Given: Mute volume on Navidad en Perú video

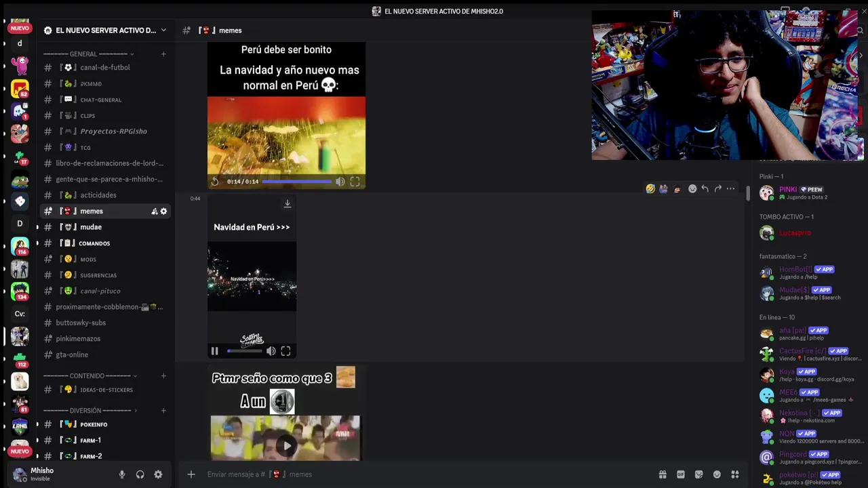Looking at the screenshot, I should (x=271, y=351).
